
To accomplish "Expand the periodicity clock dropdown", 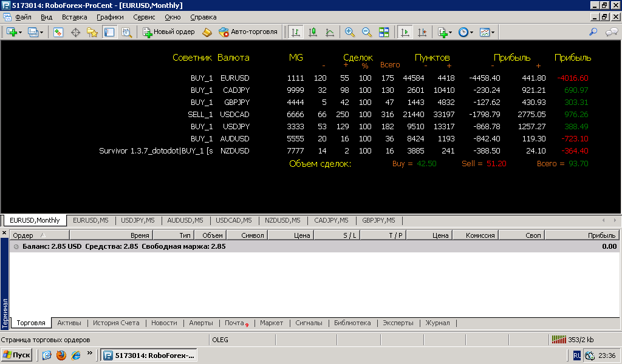I will (x=471, y=33).
